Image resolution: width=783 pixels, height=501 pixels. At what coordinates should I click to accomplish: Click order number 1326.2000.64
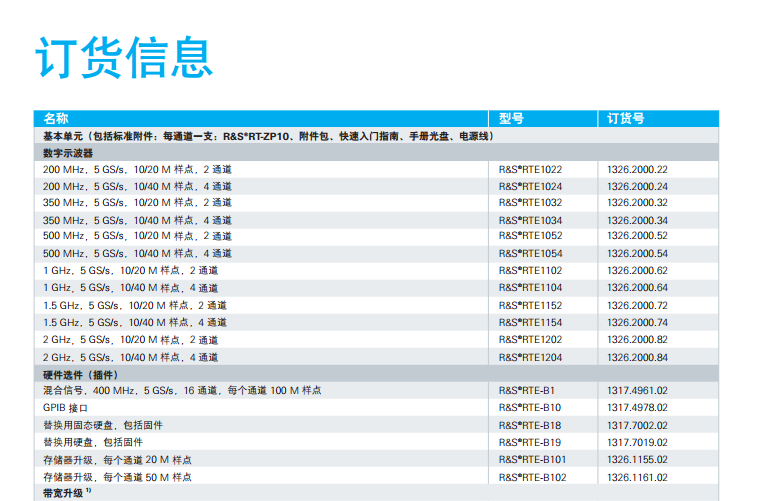[637, 288]
